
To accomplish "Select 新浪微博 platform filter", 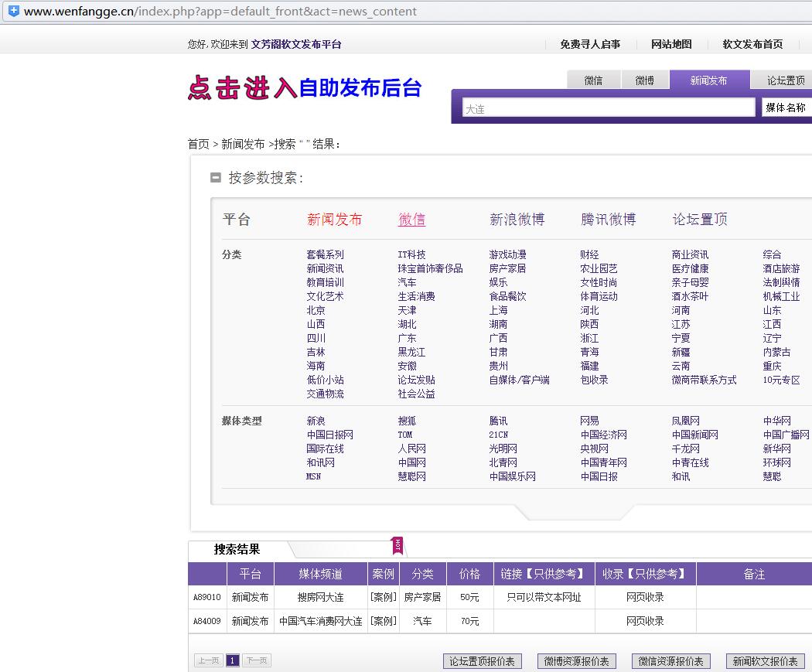I will pyautogui.click(x=517, y=220).
